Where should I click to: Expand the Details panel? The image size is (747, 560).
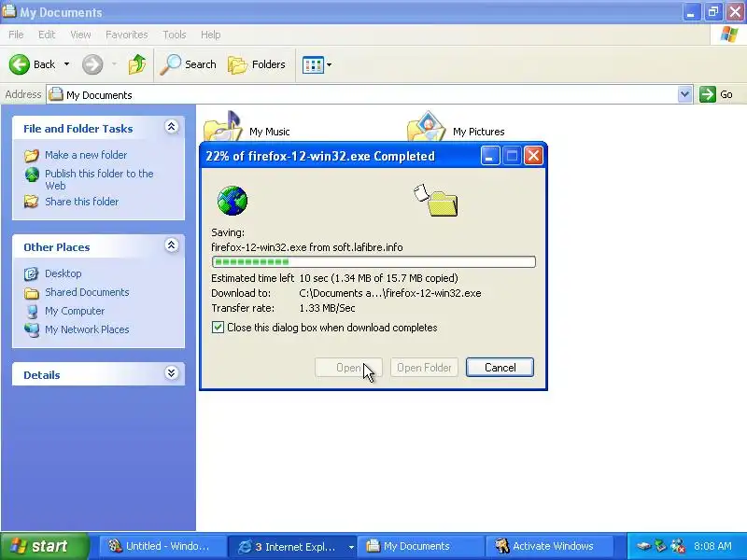point(172,372)
